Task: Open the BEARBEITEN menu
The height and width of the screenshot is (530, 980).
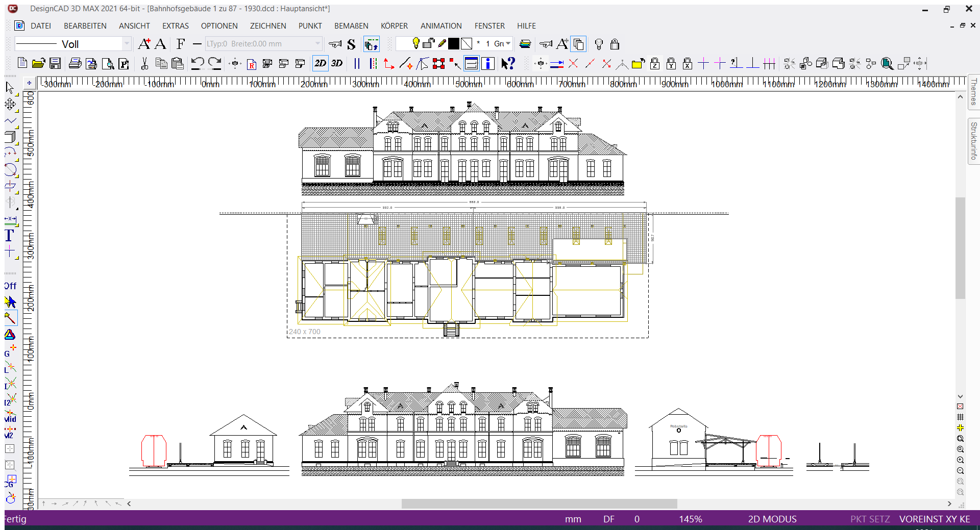Action: pos(85,26)
